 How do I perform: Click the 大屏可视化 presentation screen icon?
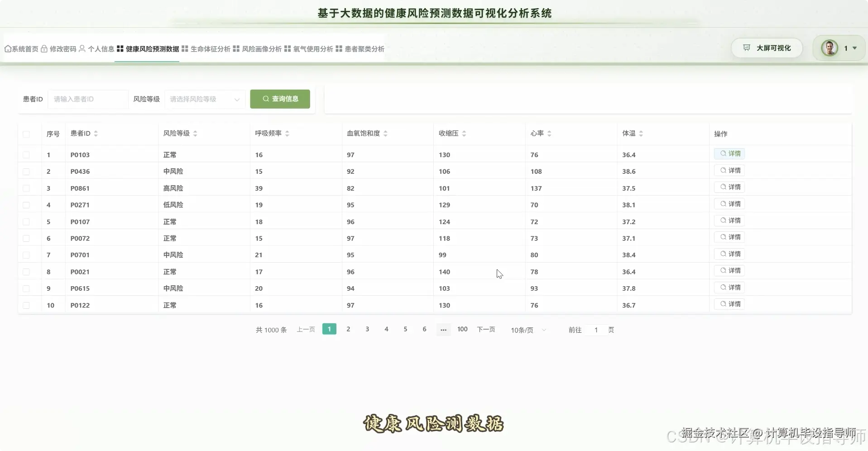click(746, 48)
